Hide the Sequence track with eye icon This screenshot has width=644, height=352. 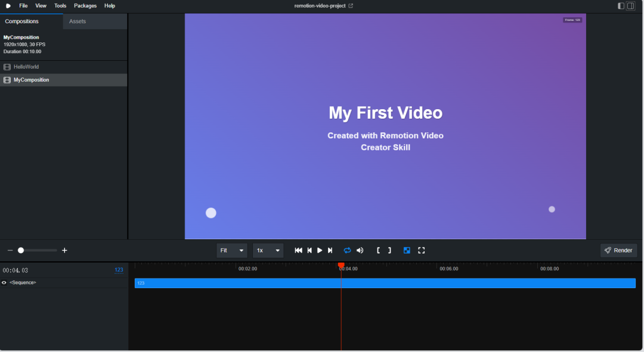4,283
